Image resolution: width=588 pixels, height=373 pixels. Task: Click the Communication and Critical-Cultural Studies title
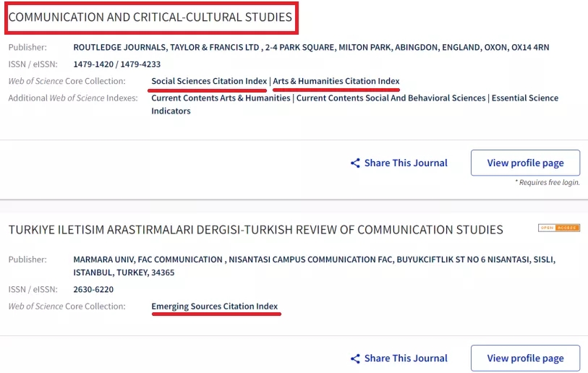pyautogui.click(x=150, y=17)
